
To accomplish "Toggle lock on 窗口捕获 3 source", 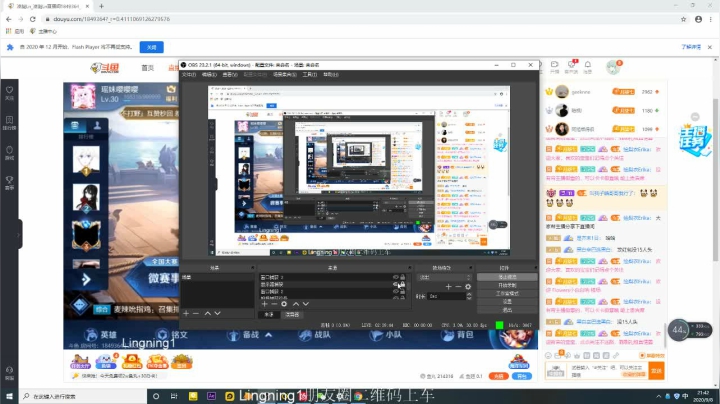I will (x=403, y=277).
